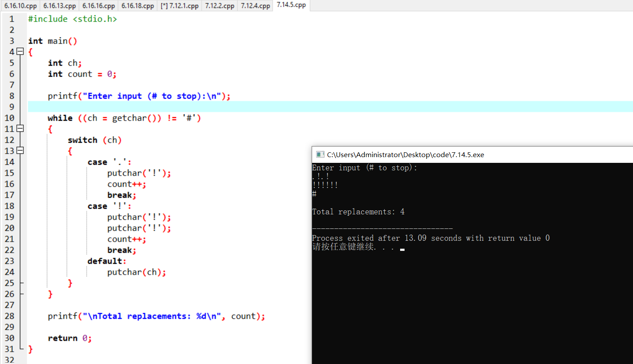The width and height of the screenshot is (633, 364).
Task: Click putchar('!') on line 15
Action: 139,173
